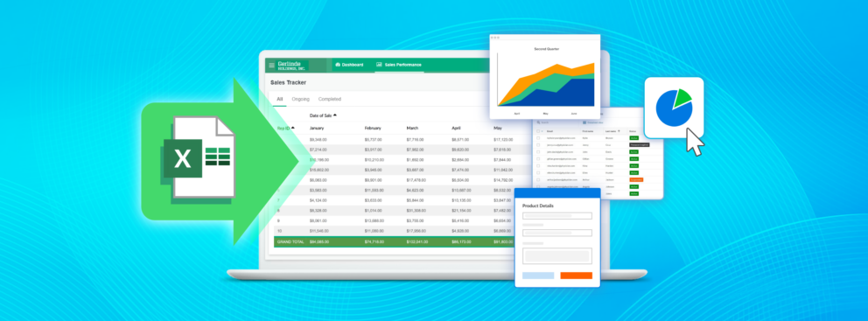Focus the first Product Details input field
The image size is (868, 321).
[557, 216]
